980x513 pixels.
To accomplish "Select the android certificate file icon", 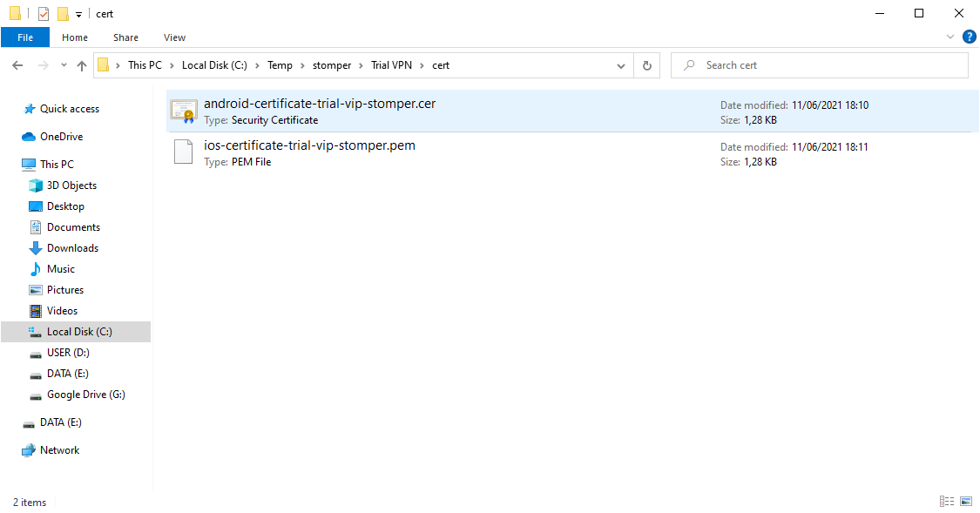I will 184,111.
